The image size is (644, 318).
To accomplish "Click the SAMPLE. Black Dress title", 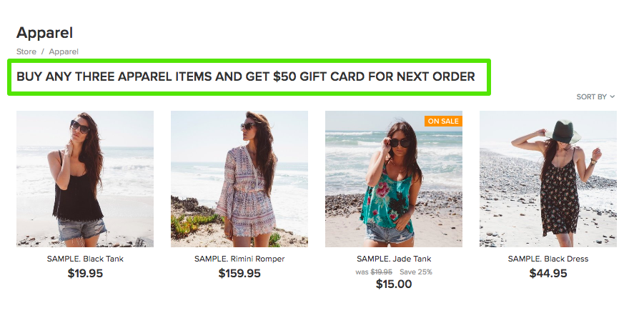I will click(548, 259).
